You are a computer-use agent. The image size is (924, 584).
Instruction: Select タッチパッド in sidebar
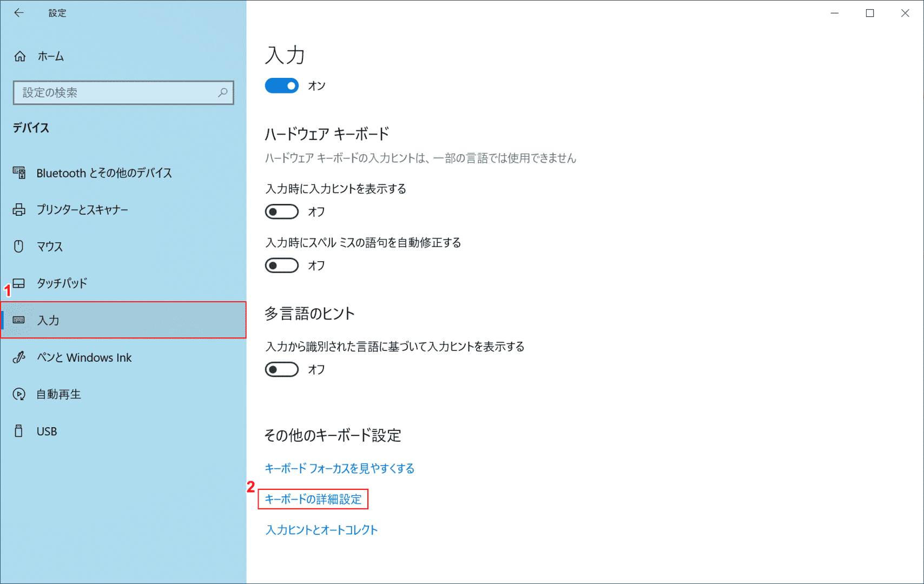[x=123, y=283]
